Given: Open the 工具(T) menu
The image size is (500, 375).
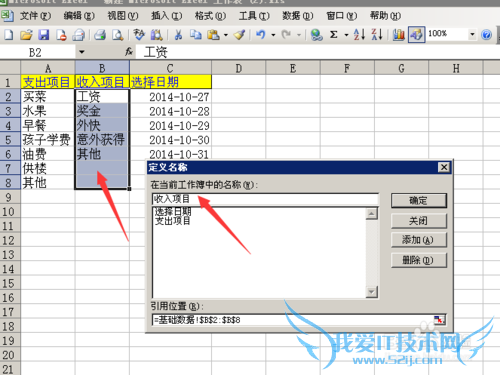Looking at the screenshot, I should click(254, 16).
